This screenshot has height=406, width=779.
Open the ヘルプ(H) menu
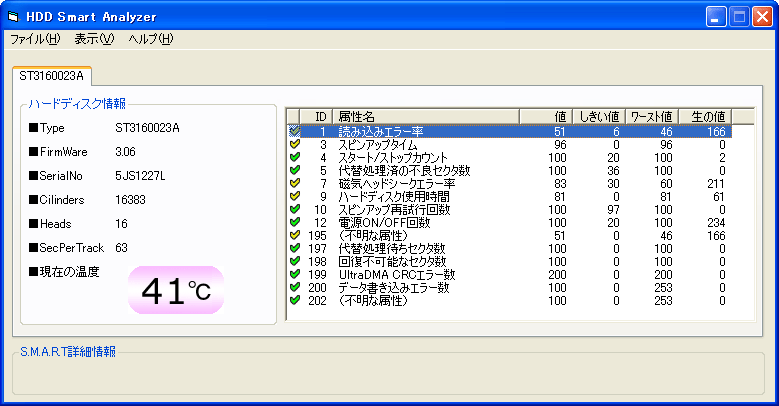click(x=151, y=39)
